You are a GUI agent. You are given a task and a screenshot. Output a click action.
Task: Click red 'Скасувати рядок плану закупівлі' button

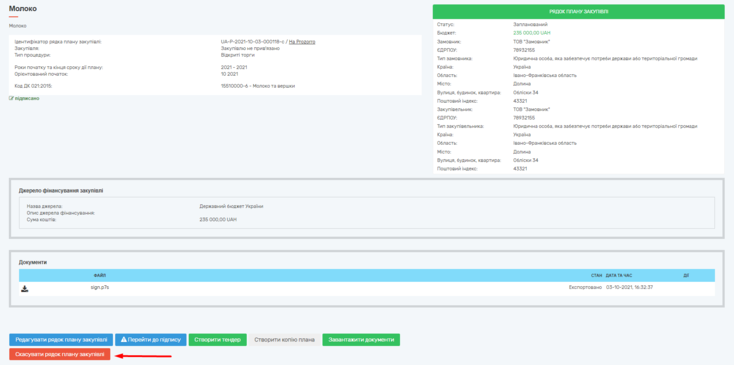[59, 354]
